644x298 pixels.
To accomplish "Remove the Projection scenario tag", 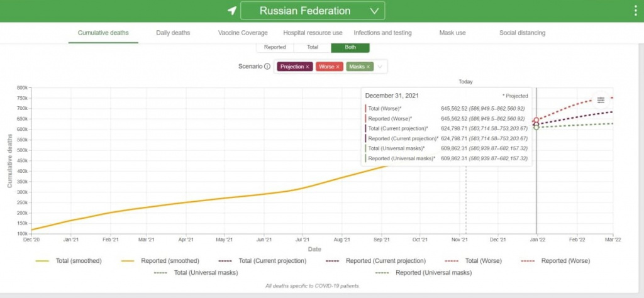I will point(308,67).
